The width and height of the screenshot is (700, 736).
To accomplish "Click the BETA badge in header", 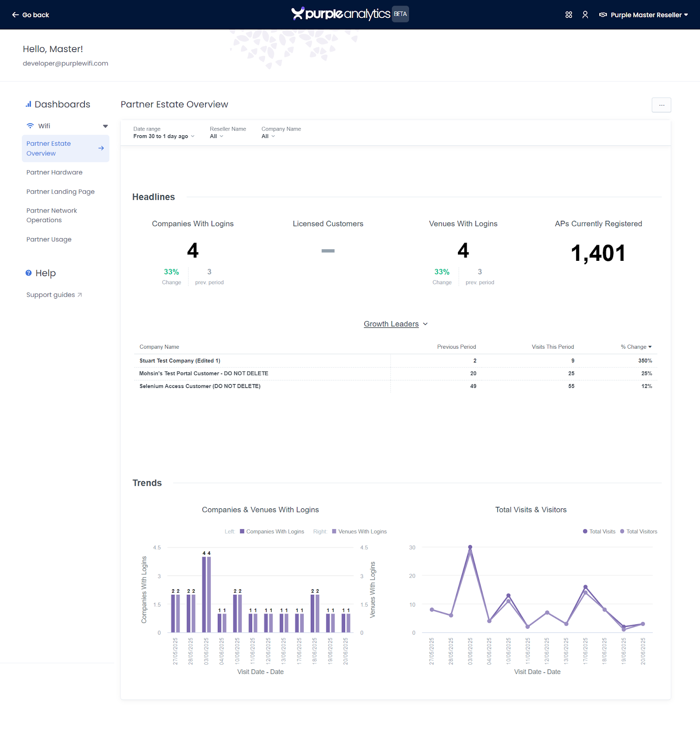I will click(400, 14).
